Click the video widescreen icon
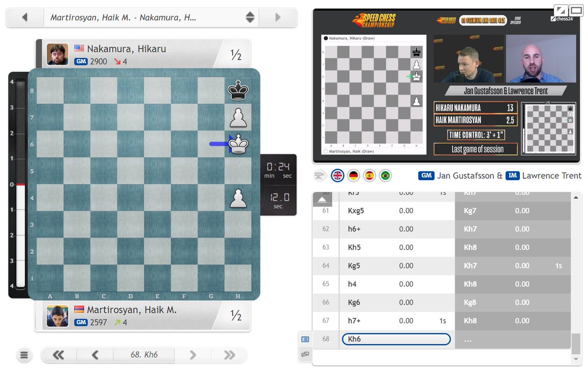This screenshot has width=588, height=371. [575, 10]
